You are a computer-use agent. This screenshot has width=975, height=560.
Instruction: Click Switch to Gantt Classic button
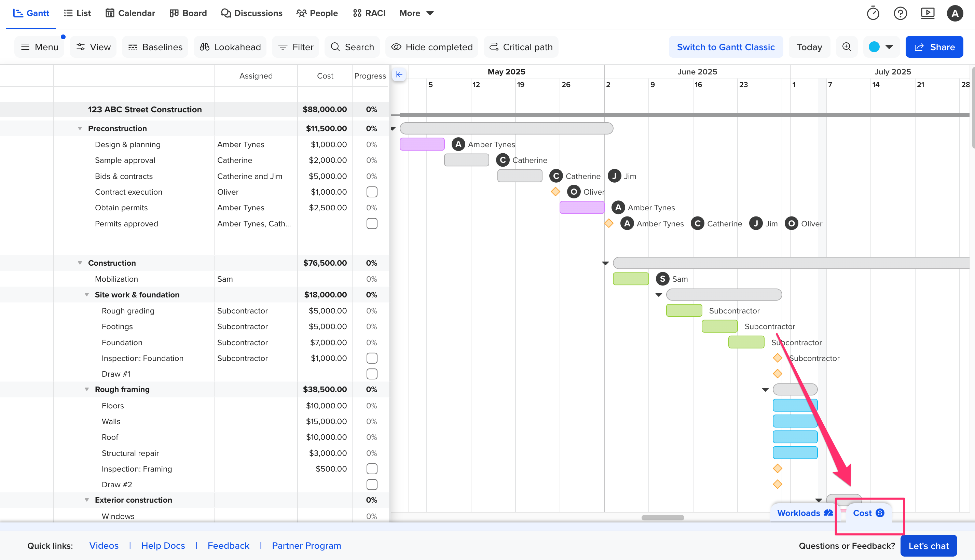pyautogui.click(x=726, y=47)
